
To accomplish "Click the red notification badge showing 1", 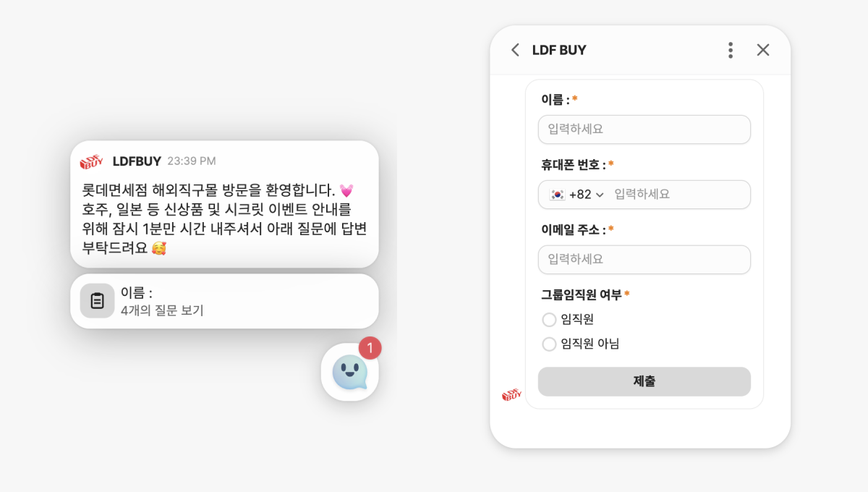I will (370, 348).
